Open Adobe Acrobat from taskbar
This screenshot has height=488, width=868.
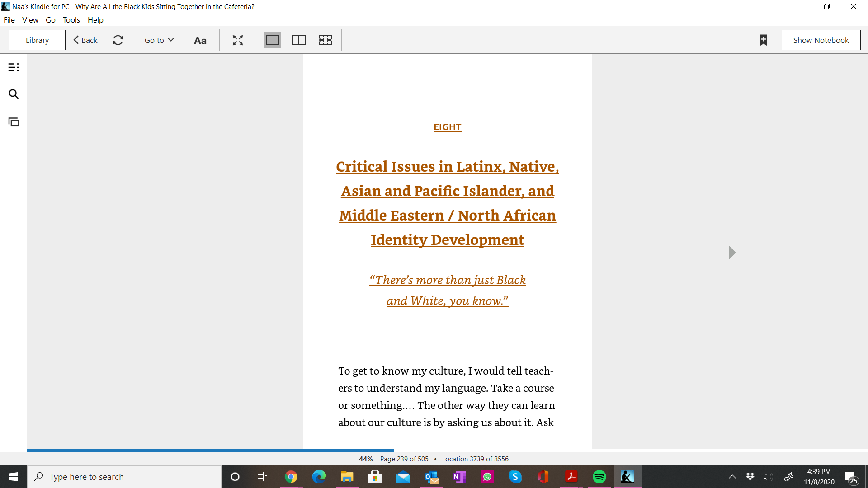pos(571,477)
